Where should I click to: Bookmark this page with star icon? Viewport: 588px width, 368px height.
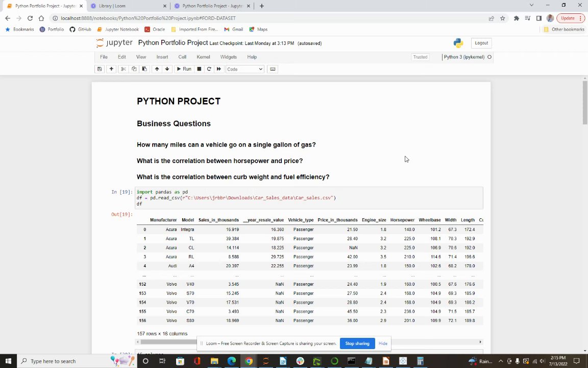coord(502,18)
